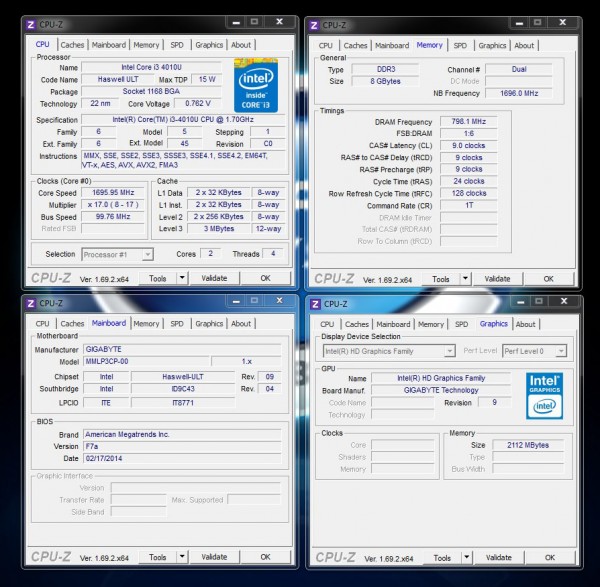Click the CPU-Z logo icon in Graphics tab window title bar

pyautogui.click(x=315, y=304)
